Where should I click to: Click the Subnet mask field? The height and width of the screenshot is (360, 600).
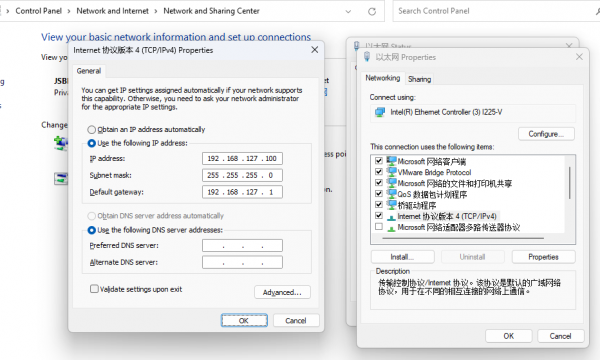click(242, 175)
